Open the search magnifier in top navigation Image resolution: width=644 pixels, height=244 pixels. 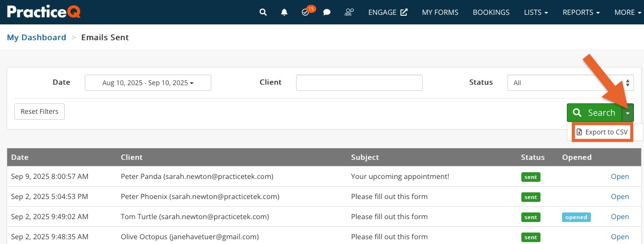click(263, 12)
